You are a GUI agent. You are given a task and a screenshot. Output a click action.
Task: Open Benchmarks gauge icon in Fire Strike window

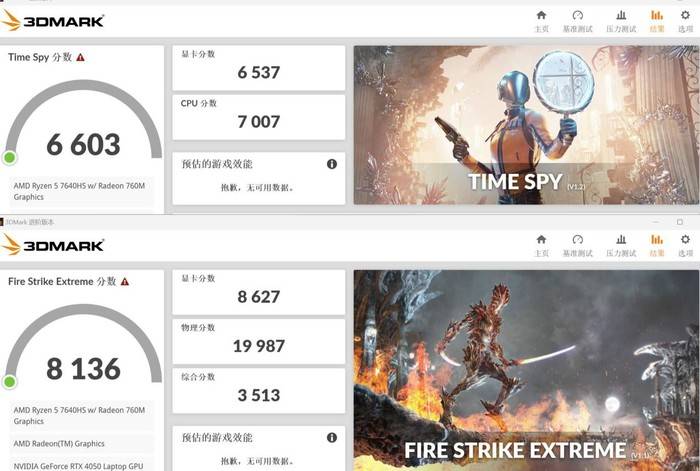pos(578,240)
